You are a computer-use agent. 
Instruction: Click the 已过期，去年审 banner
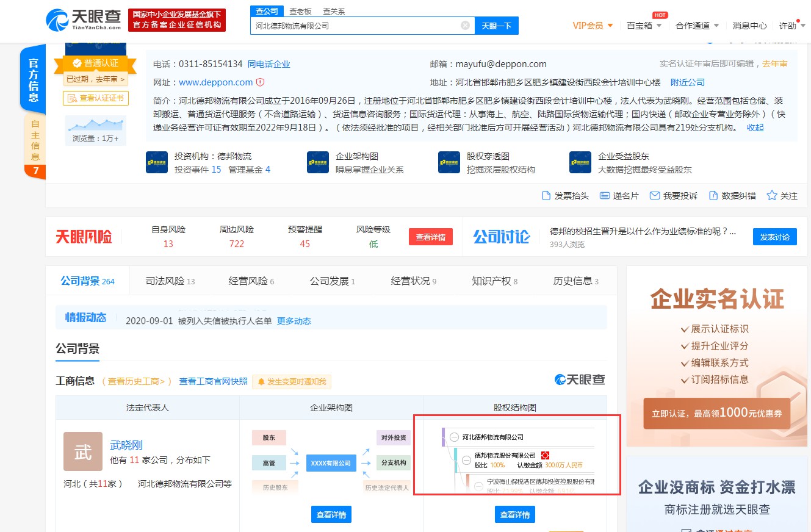(x=96, y=79)
